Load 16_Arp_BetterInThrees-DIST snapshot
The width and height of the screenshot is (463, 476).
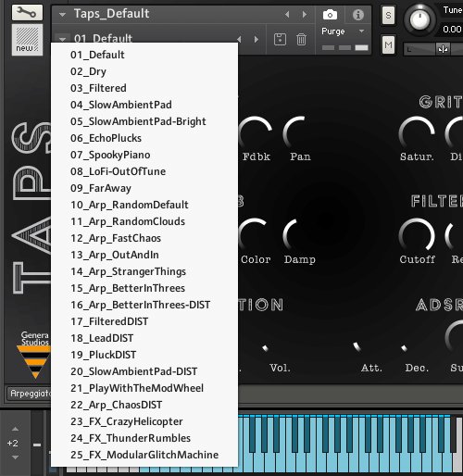click(x=144, y=305)
